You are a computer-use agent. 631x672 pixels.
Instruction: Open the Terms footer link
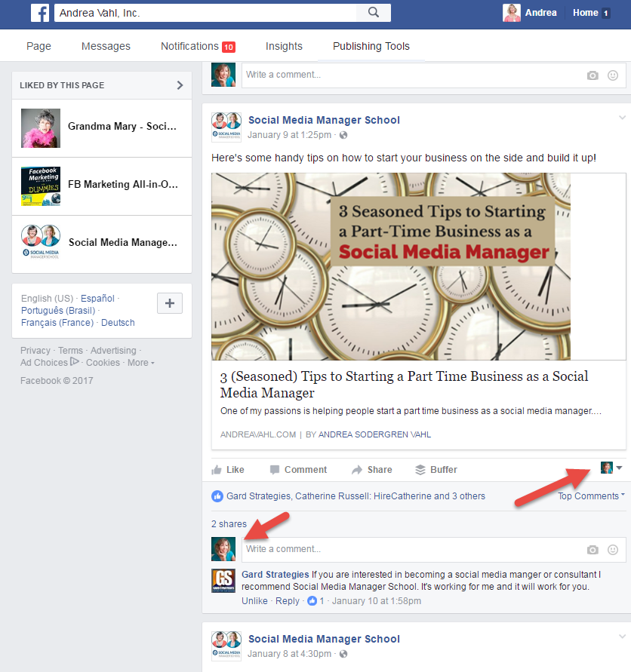point(70,351)
